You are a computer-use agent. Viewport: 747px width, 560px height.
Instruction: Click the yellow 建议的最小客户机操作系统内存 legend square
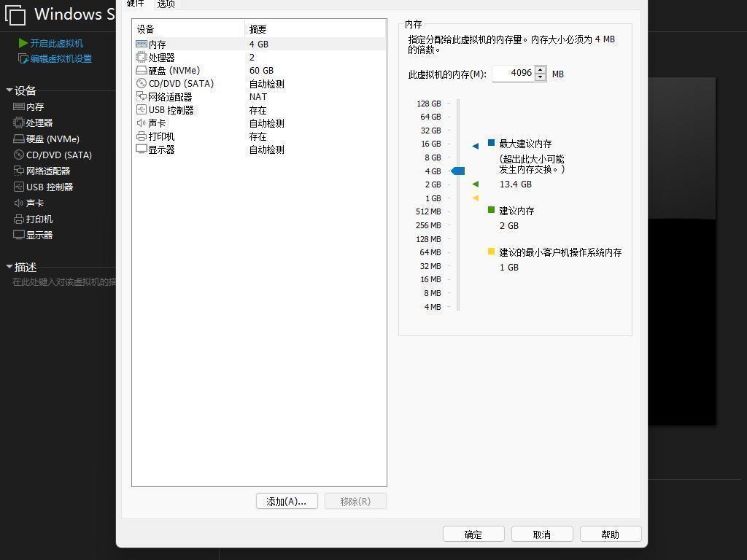coord(491,252)
